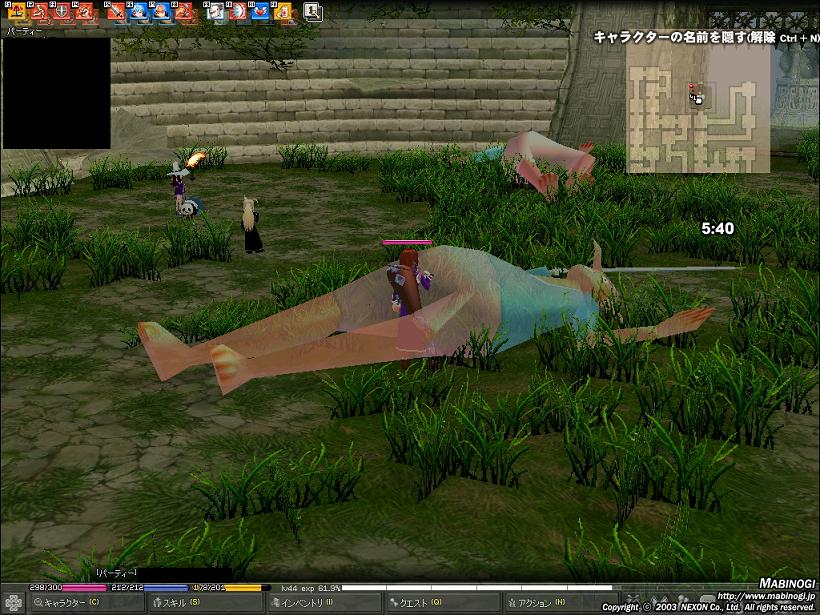
Task: Select the F5 sword skill icon
Action: coord(116,11)
